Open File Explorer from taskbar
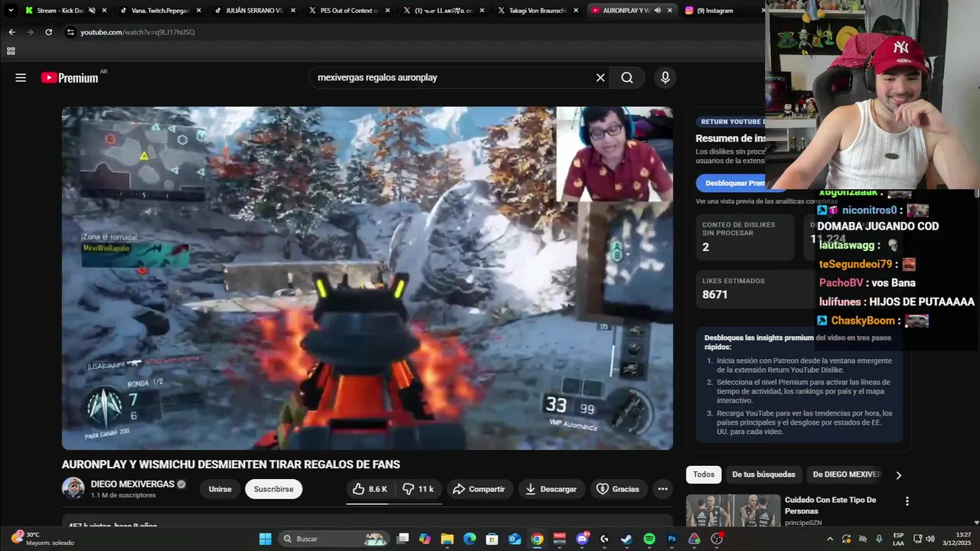The width and height of the screenshot is (980, 551). [x=447, y=539]
